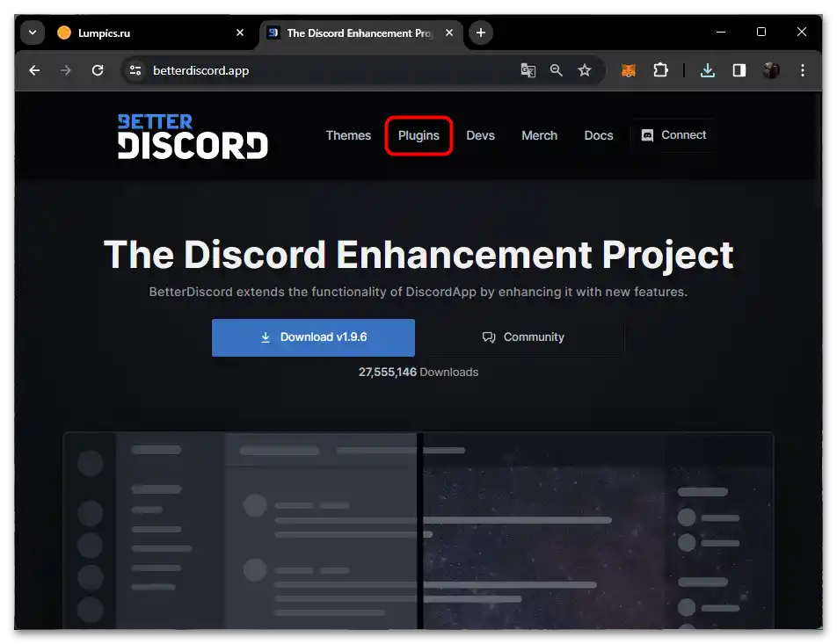Go forward to next page
This screenshot has height=644, width=837.
coord(66,70)
